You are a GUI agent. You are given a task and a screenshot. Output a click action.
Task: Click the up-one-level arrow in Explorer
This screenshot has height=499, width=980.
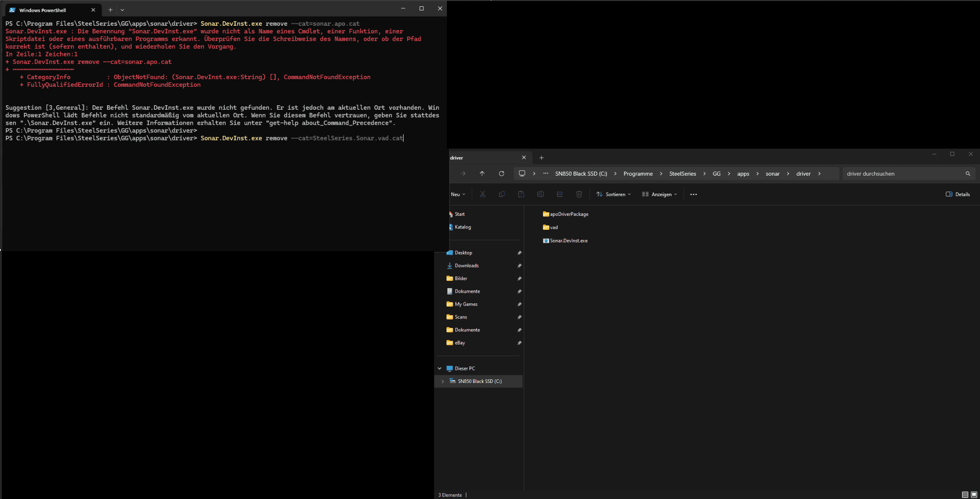482,173
